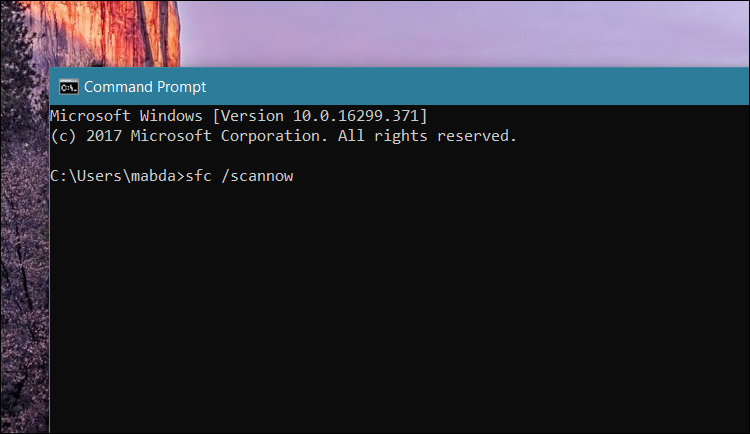Click the "(c)" copyright symbol text
750x434 pixels.
(62, 136)
